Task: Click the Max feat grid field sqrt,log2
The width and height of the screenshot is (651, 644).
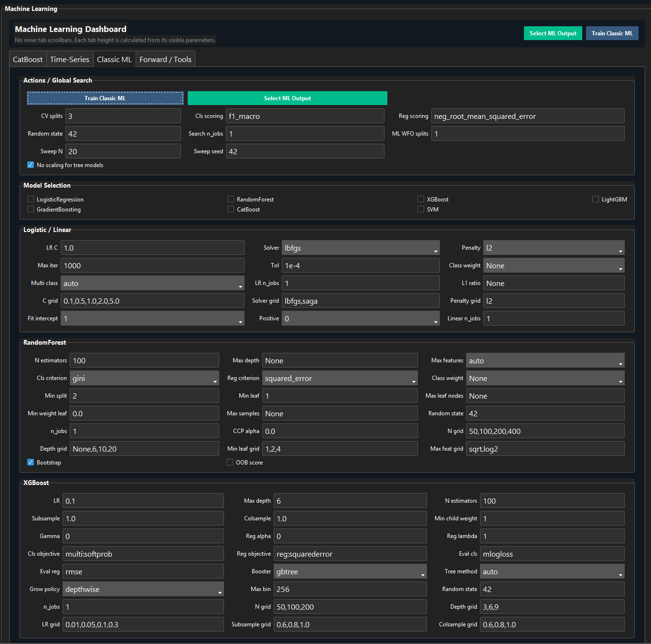Action: (545, 449)
